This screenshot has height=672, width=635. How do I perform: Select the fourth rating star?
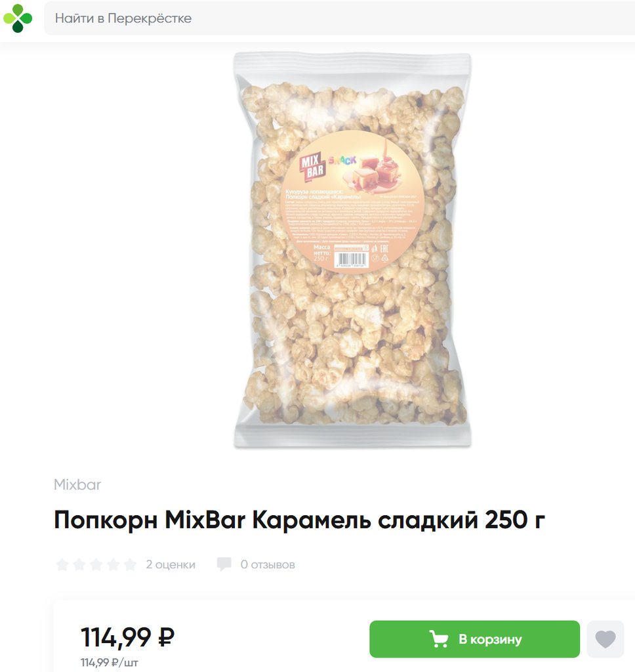click(113, 564)
